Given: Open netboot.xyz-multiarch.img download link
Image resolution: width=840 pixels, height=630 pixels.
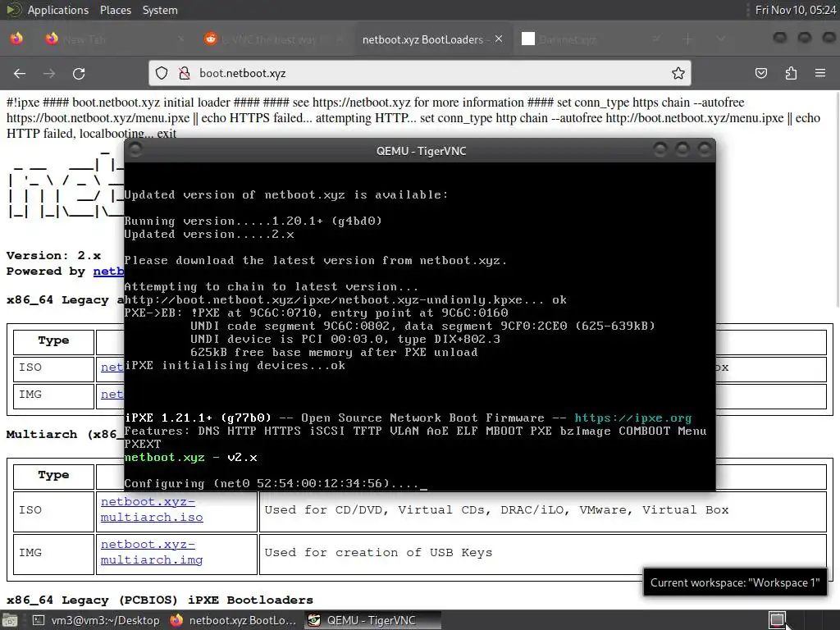Looking at the screenshot, I should 152,552.
